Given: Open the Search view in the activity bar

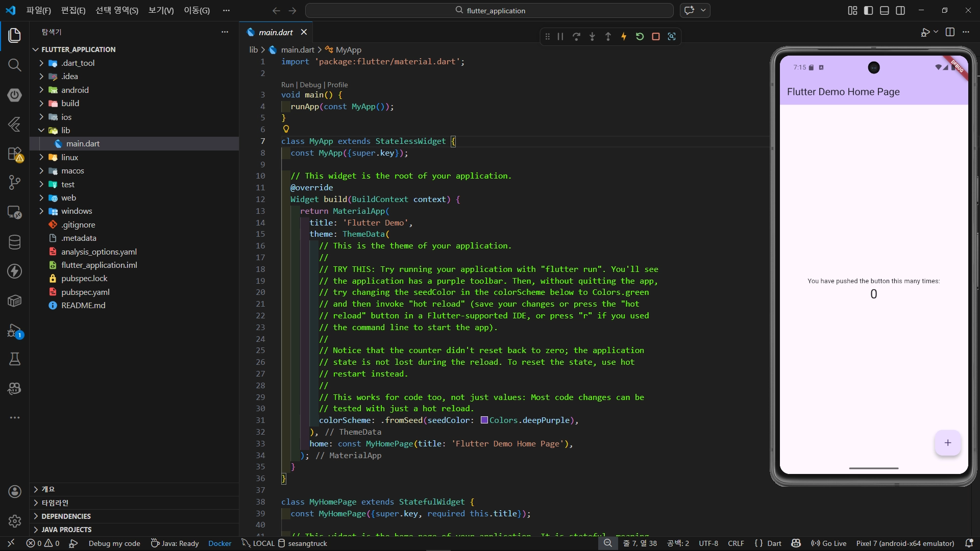Looking at the screenshot, I should point(14,65).
